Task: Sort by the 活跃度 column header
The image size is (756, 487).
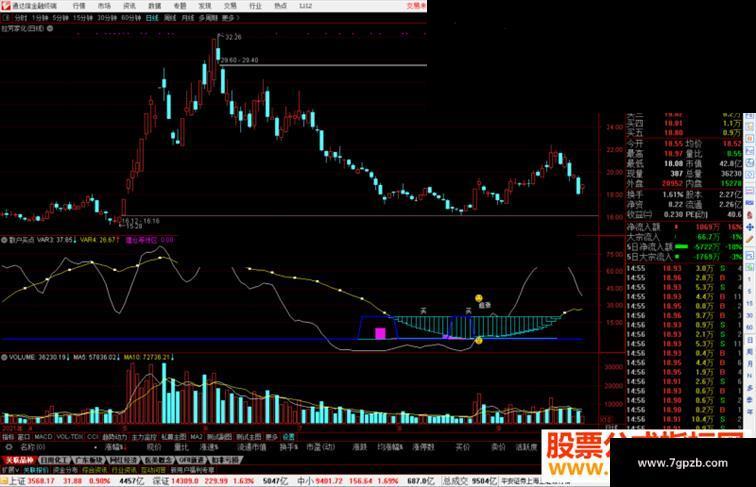Action: click(526, 447)
